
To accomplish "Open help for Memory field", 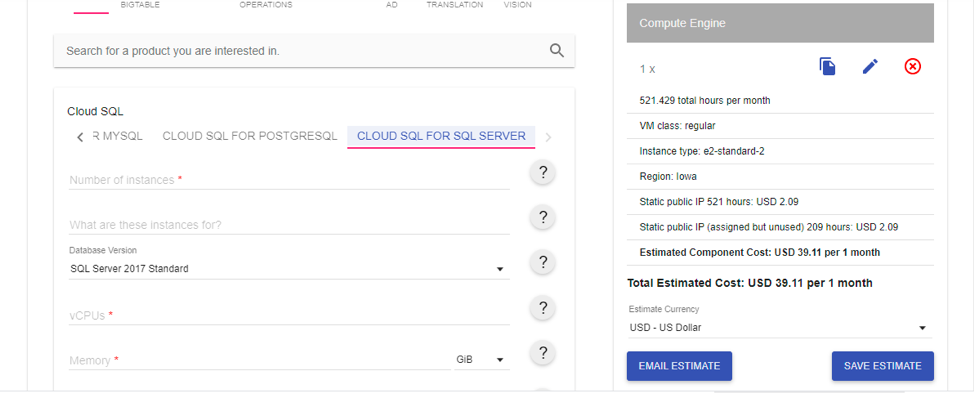I will coord(543,353).
